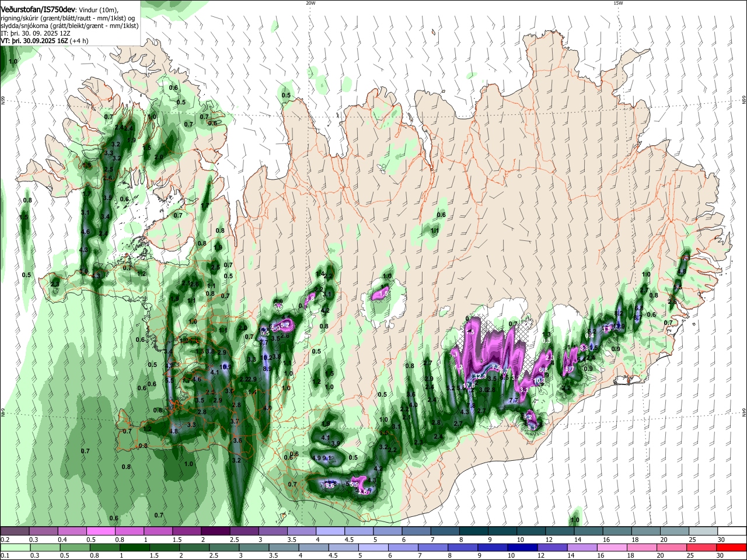Click the 6.8 value beside the glacier
The width and height of the screenshot is (747, 560).
pyautogui.click(x=543, y=370)
